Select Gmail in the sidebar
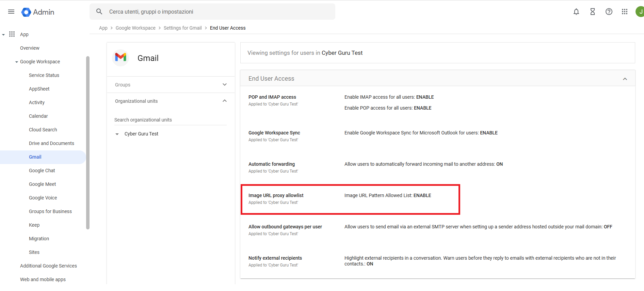 tap(43, 157)
